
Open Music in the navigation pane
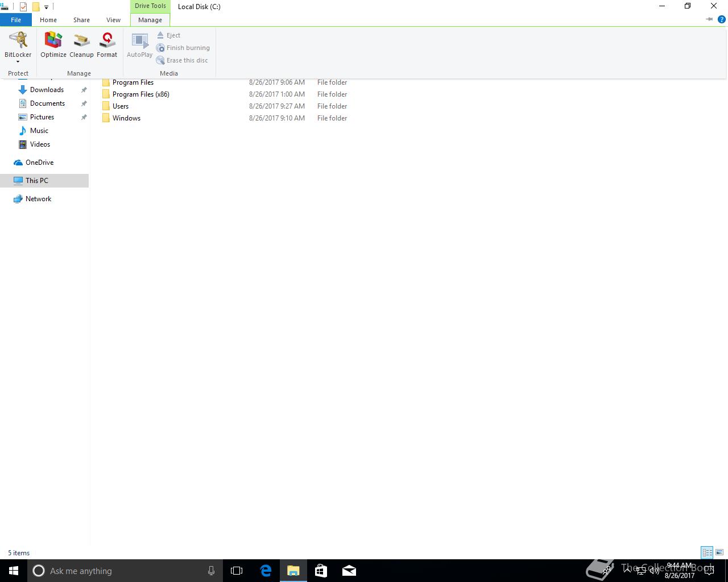39,131
